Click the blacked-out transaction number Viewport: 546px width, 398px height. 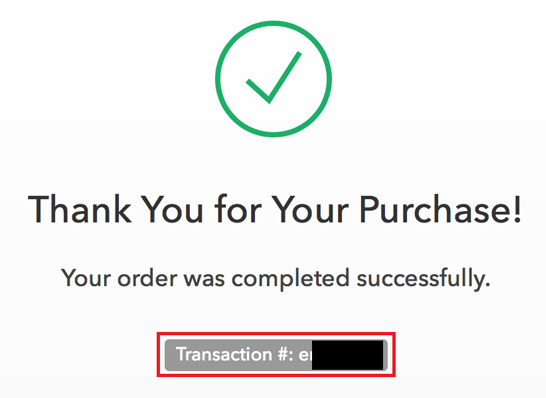point(348,355)
